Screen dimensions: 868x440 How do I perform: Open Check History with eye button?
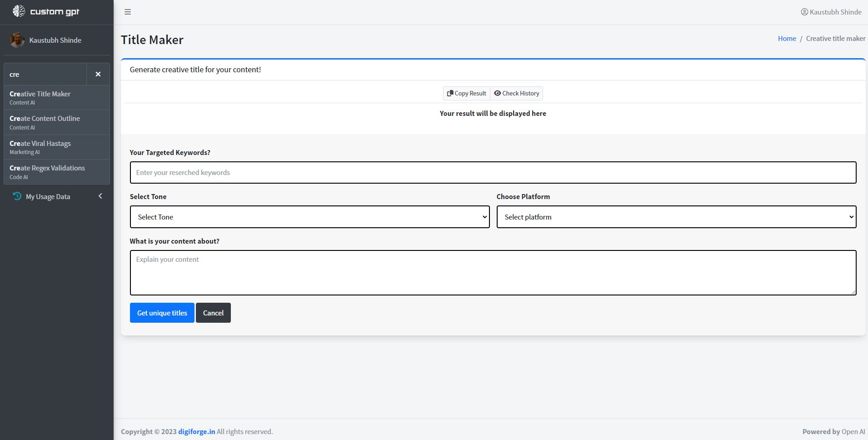coord(517,93)
